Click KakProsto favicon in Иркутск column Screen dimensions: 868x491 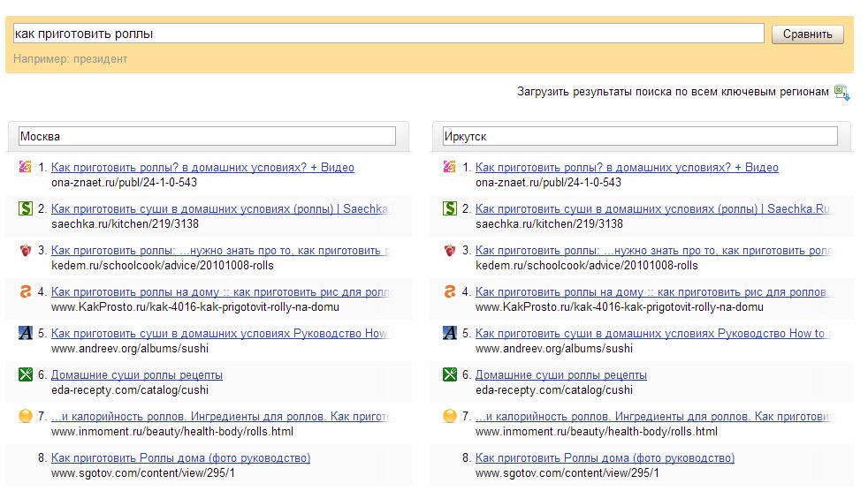click(x=450, y=291)
